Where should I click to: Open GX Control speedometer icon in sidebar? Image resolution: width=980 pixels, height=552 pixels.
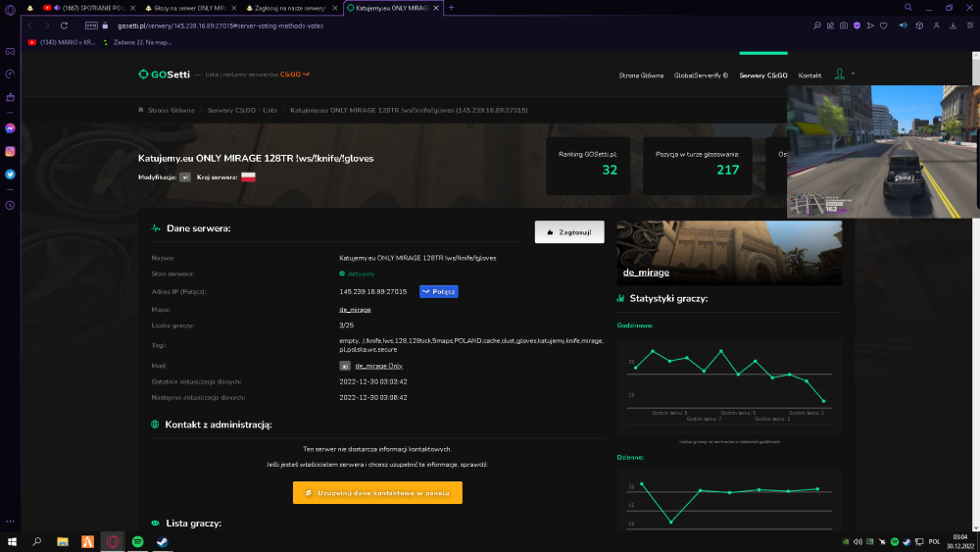[x=10, y=75]
